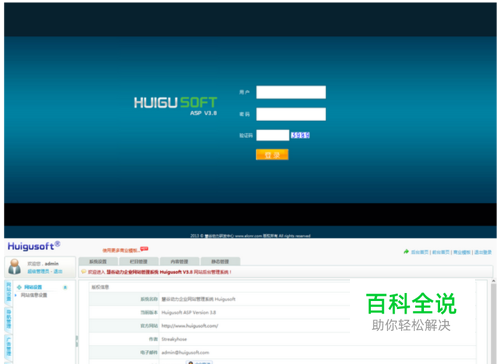This screenshot has width=500, height=364.
Task: Click the copyright footer text on login page
Action: click(x=250, y=236)
